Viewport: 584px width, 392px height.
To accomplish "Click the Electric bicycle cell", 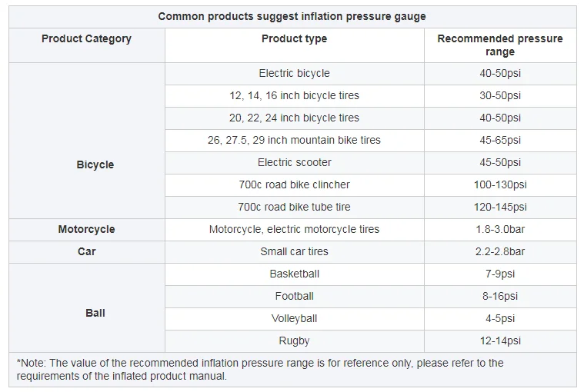I will click(x=294, y=73).
